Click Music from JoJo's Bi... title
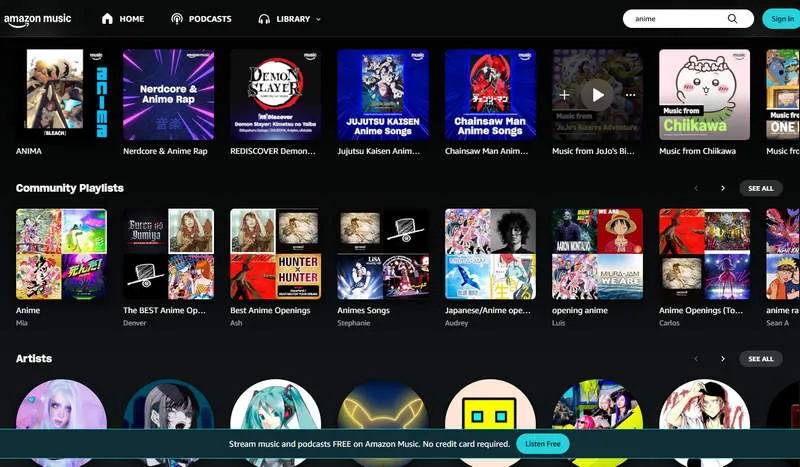The height and width of the screenshot is (467, 800). (x=593, y=151)
